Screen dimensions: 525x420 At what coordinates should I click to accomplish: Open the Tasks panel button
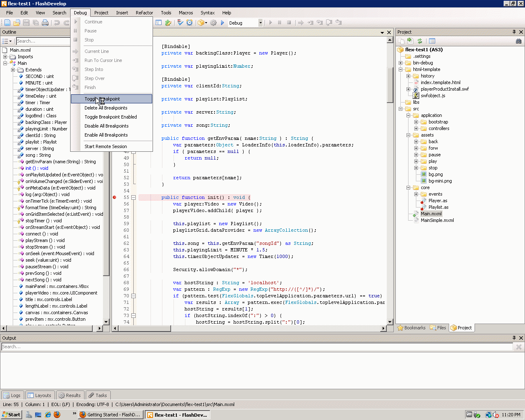(x=98, y=395)
